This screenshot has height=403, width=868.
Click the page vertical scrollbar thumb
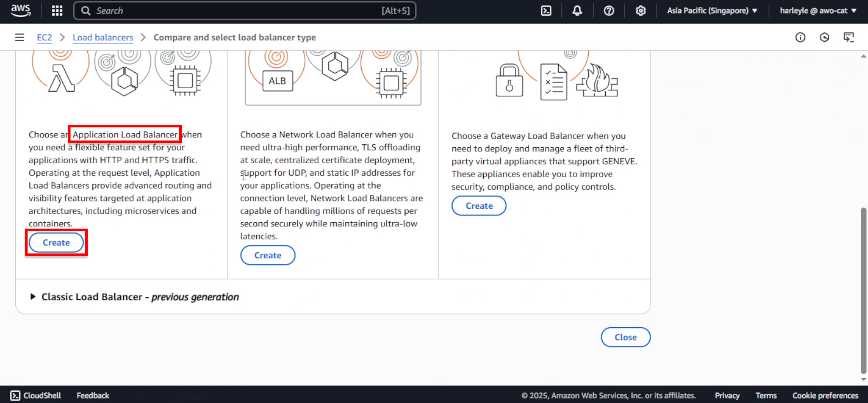click(x=863, y=291)
